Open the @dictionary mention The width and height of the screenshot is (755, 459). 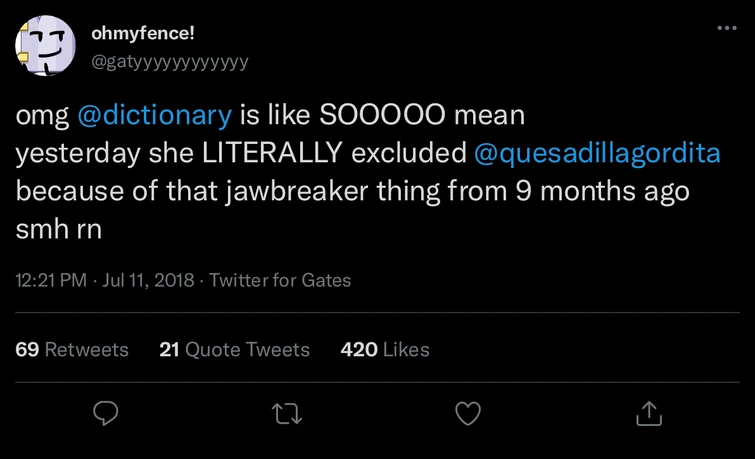click(154, 115)
